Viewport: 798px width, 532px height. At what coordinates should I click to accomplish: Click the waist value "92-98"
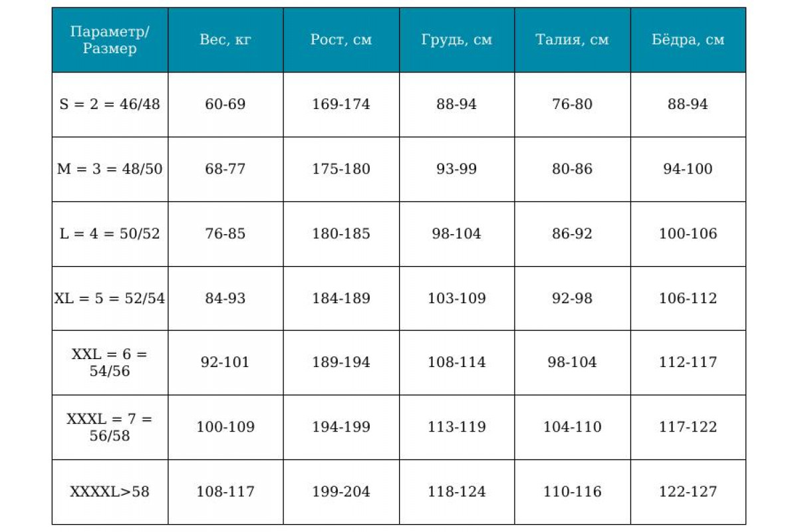572,299
